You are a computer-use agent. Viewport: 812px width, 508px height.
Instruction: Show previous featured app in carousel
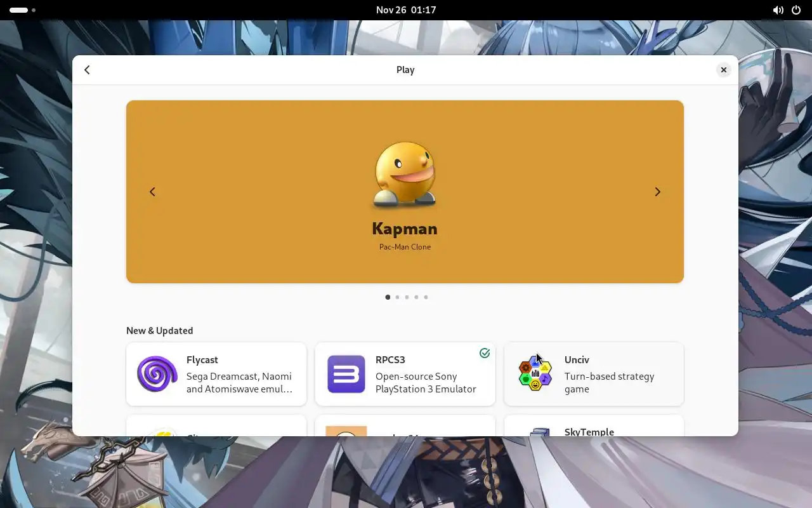(152, 192)
